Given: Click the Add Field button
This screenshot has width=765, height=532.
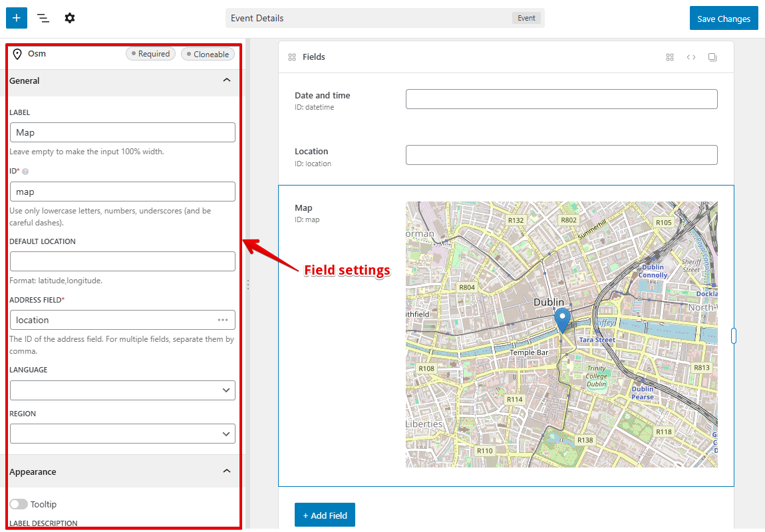Looking at the screenshot, I should point(325,515).
